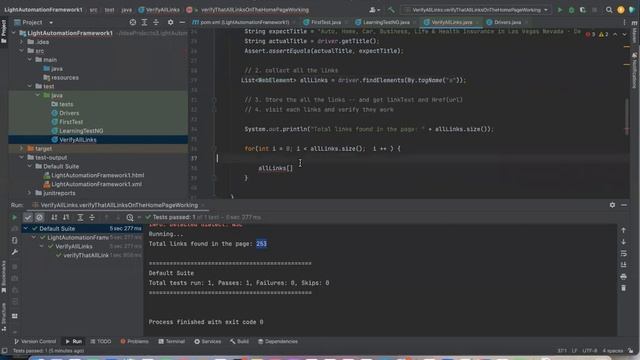Toggle the Bookmarks side panel
Screen dimensions: 640x360
(4, 277)
